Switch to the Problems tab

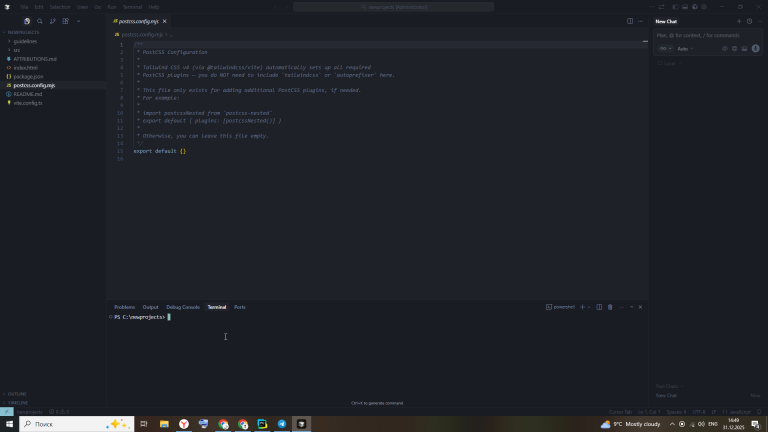[x=124, y=307]
